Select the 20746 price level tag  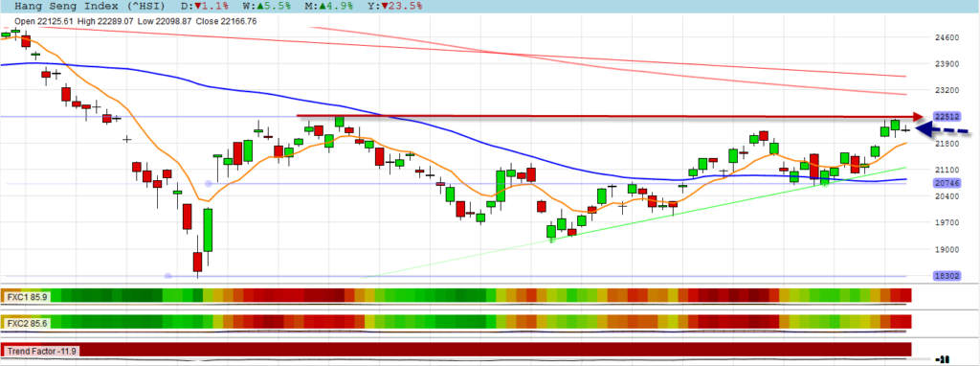(947, 183)
